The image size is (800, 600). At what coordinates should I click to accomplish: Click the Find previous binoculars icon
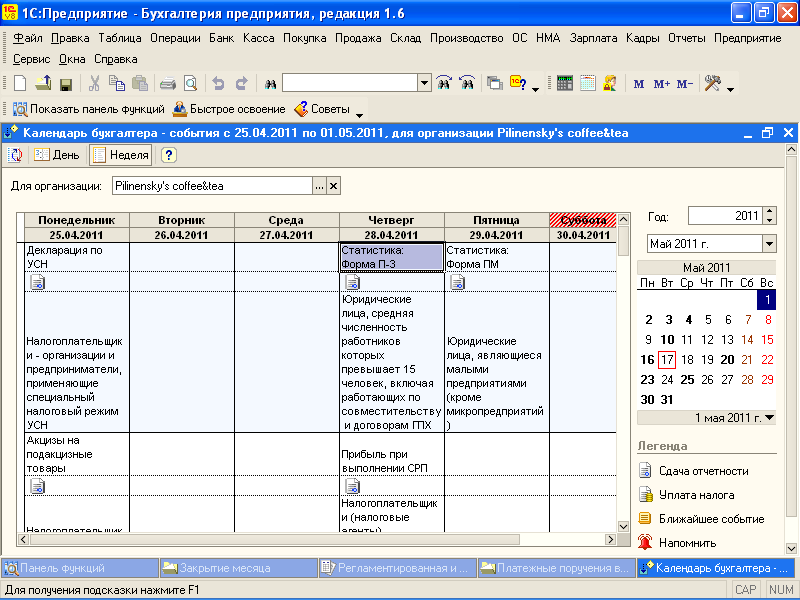click(467, 83)
